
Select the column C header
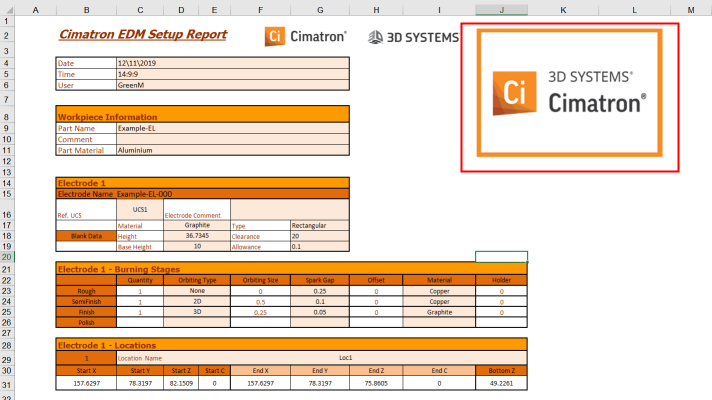click(x=140, y=10)
